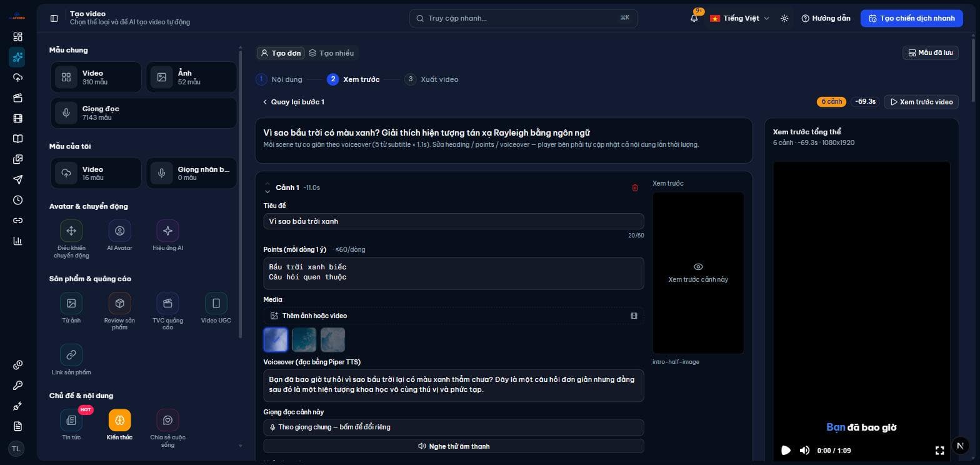
Task: Click Quay lại bước 1
Action: [293, 102]
